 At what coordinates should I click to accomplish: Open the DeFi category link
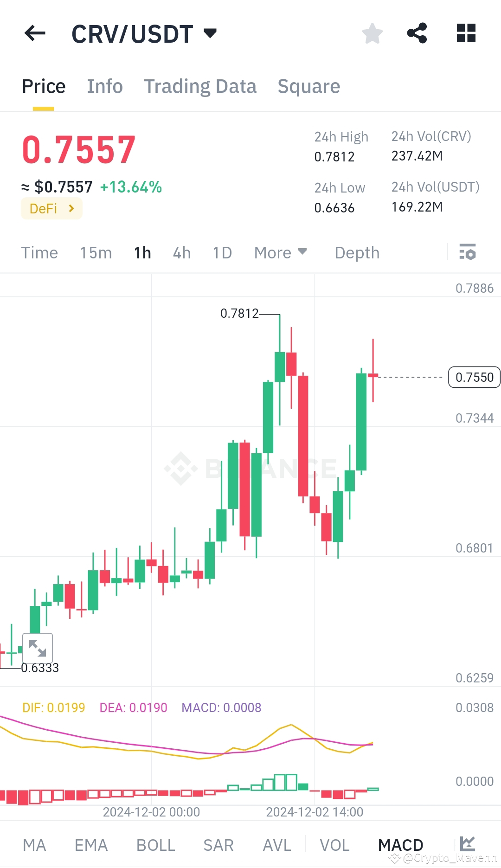51,208
